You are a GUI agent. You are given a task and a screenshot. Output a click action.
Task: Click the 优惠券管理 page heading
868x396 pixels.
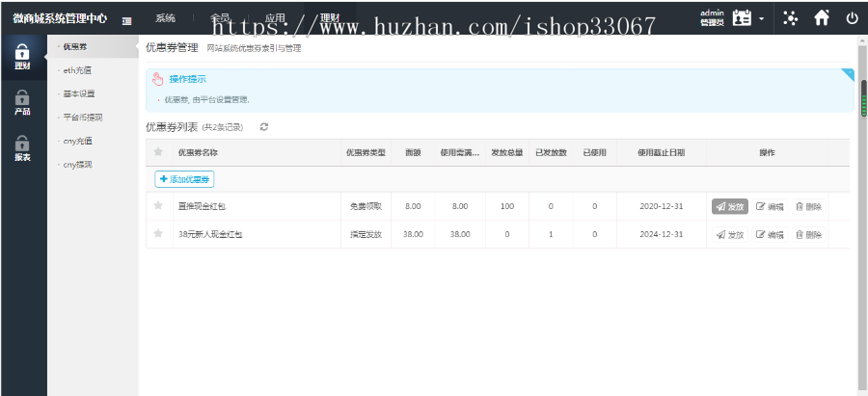pos(172,48)
